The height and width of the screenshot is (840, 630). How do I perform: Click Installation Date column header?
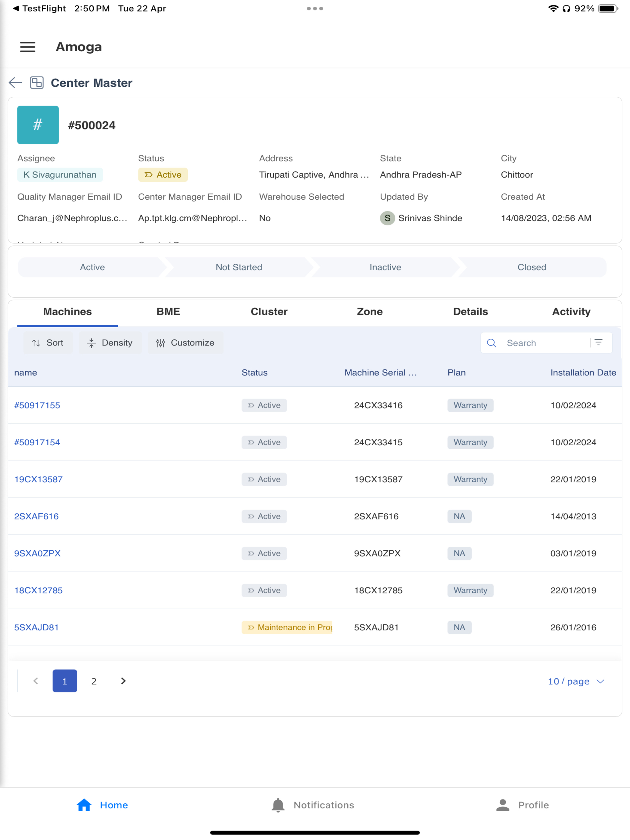click(x=583, y=373)
